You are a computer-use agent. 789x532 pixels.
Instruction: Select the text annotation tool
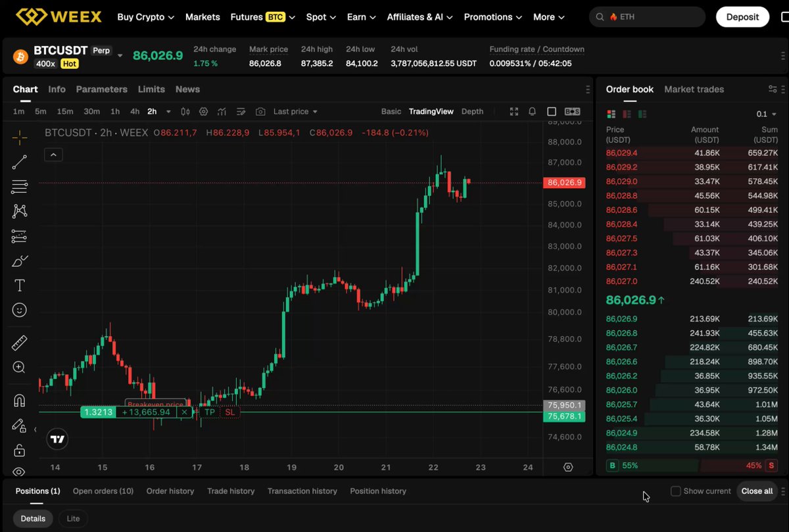click(x=20, y=285)
